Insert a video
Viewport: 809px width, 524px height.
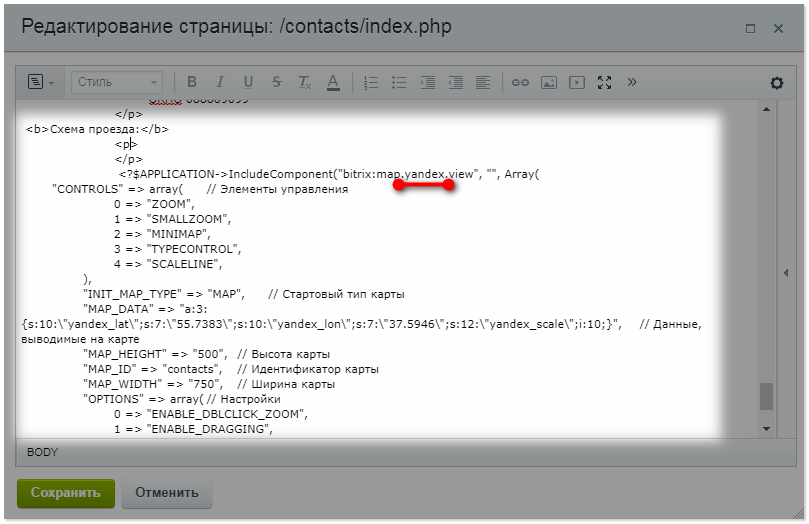(x=577, y=83)
